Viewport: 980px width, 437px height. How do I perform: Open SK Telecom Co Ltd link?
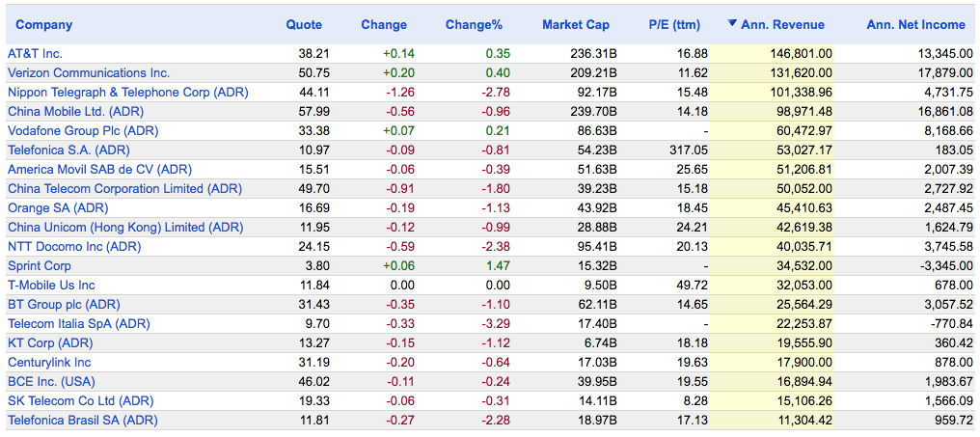81,401
